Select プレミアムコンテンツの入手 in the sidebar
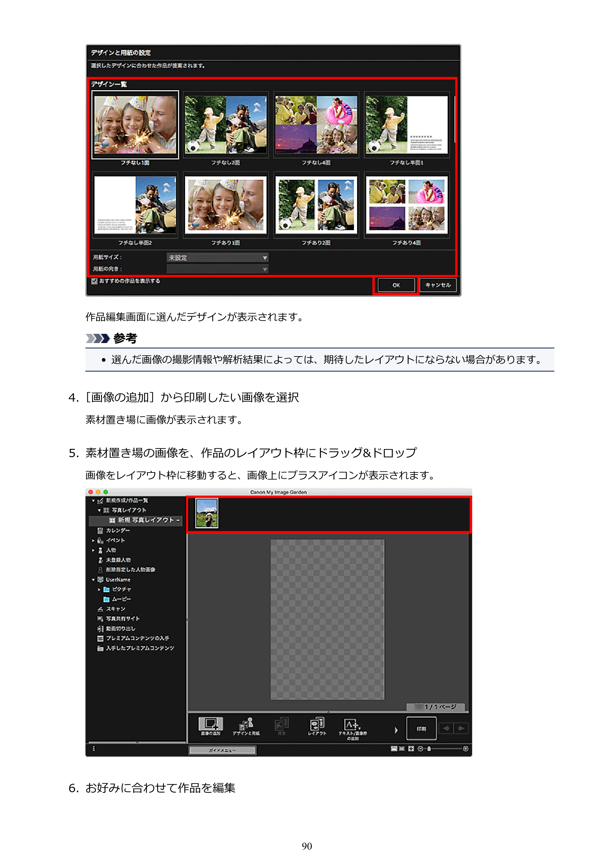The height and width of the screenshot is (868, 614). pos(133,638)
